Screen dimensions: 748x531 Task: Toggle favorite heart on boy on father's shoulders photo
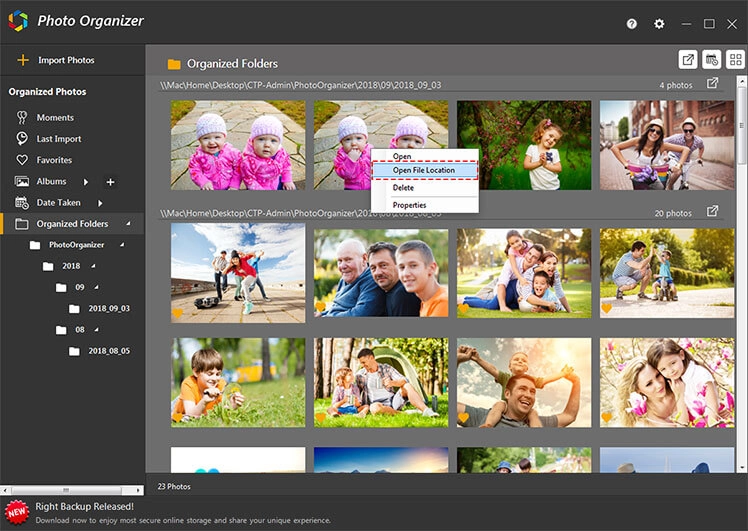coord(463,418)
